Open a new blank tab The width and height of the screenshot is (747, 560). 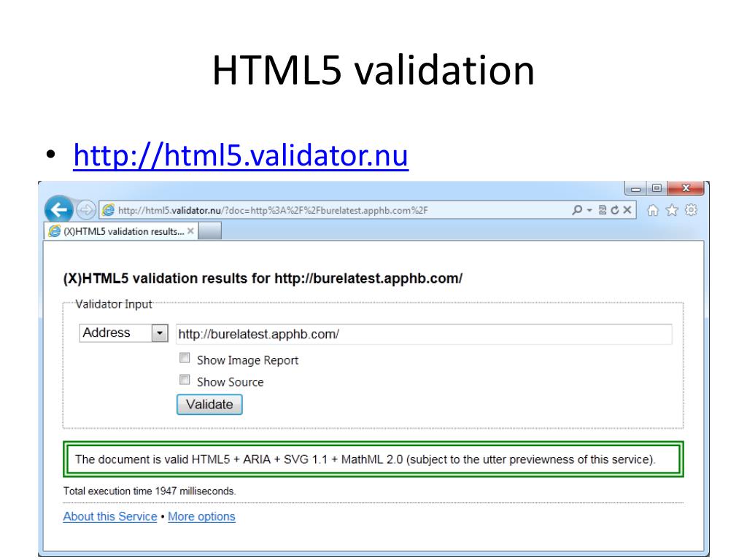click(210, 231)
